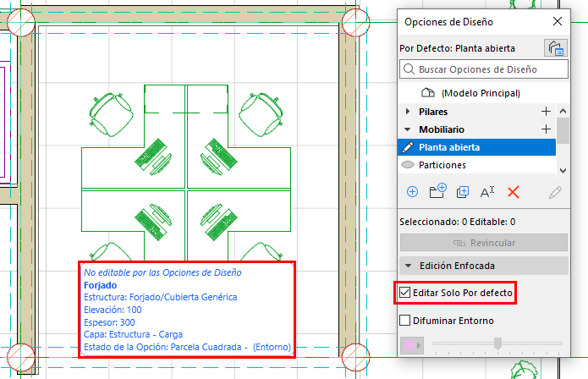Open the Design Options manager icon
588x379 pixels.
(x=555, y=48)
